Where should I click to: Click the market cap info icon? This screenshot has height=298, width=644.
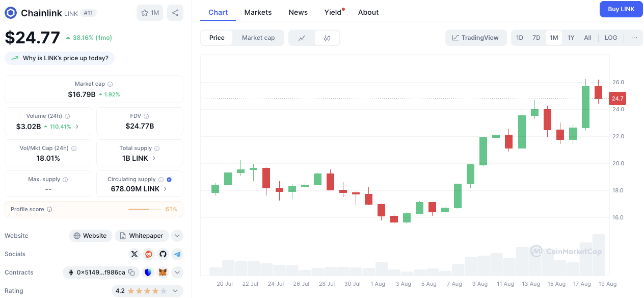(x=110, y=84)
